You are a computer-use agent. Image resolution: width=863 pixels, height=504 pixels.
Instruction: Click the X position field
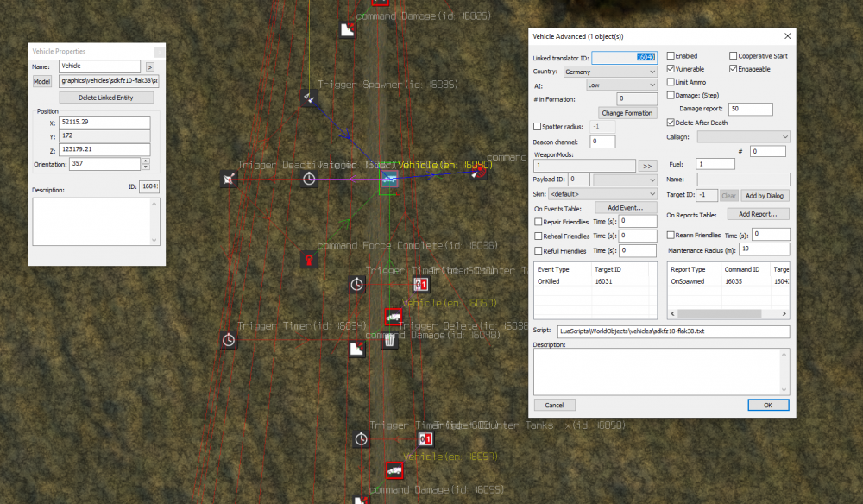click(104, 123)
